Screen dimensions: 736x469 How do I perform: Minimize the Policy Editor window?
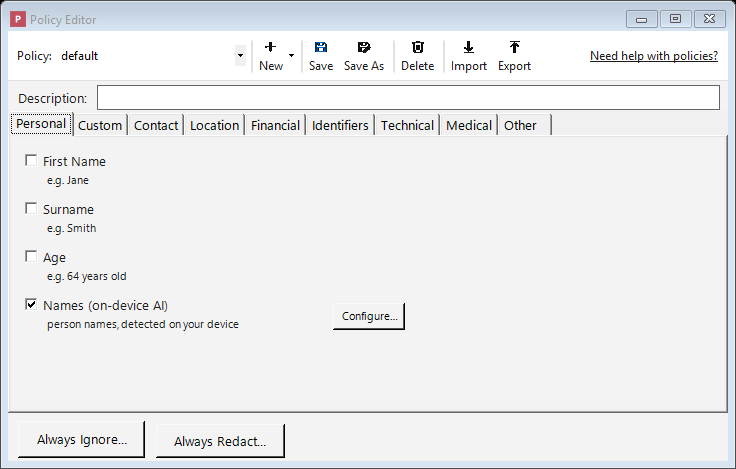[x=642, y=19]
